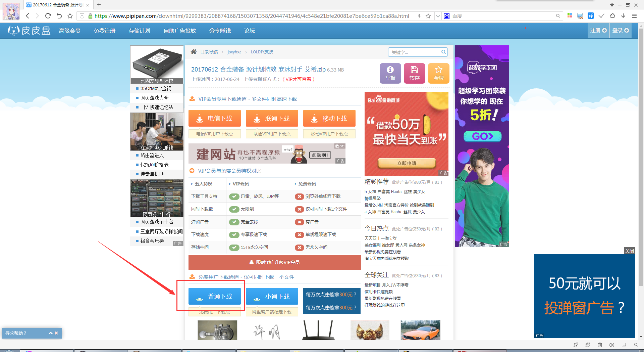Click the trash can icon in status bar
Viewport: 644px width, 352px height.
click(600, 345)
